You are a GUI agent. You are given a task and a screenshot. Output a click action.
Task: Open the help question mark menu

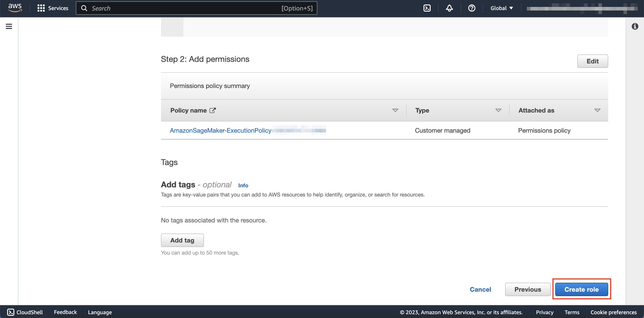coord(472,8)
